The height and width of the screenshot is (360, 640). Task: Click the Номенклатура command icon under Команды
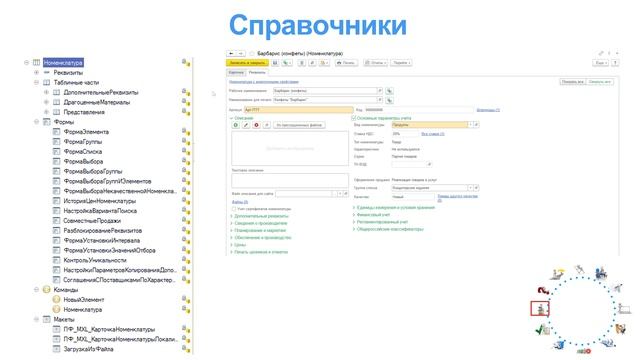pyautogui.click(x=56, y=309)
